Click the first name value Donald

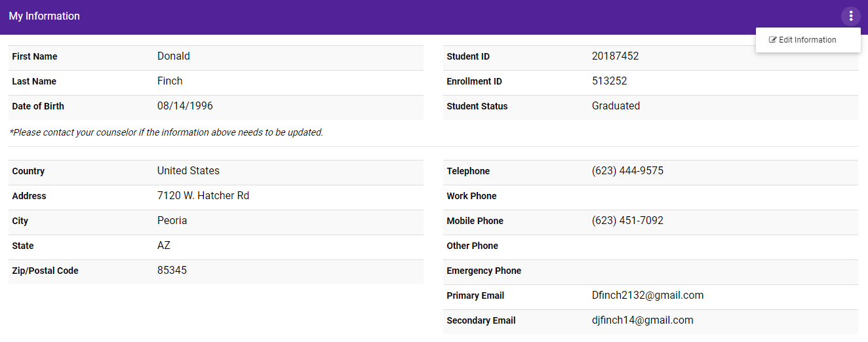pos(174,56)
